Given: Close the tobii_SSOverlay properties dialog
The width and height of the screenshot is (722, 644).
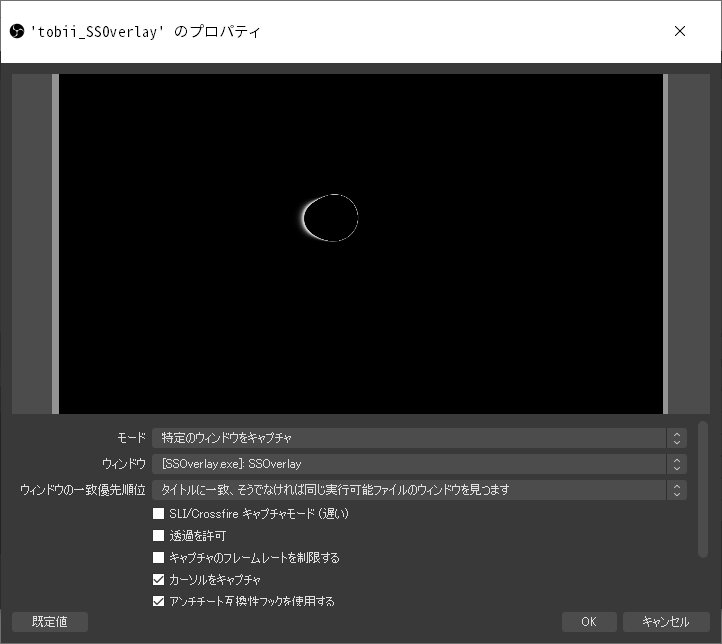Looking at the screenshot, I should 680,31.
